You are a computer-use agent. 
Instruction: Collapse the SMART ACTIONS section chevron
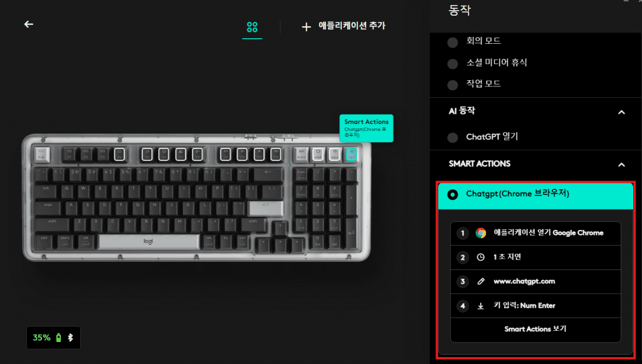(621, 165)
